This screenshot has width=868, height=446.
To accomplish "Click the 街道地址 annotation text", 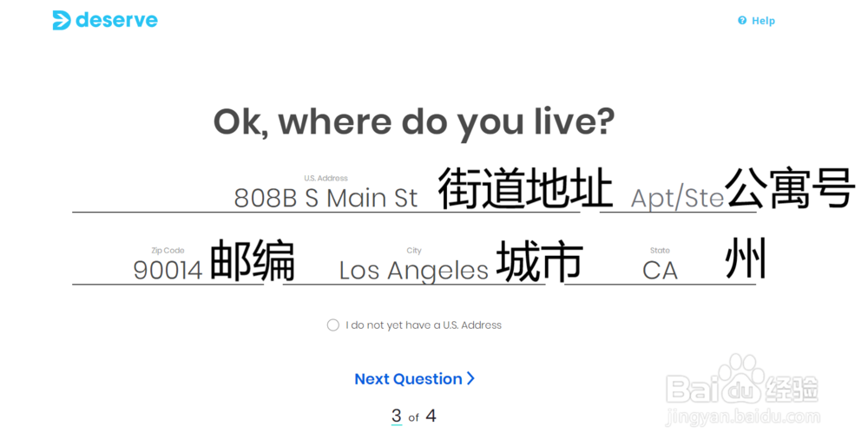I will (x=525, y=190).
